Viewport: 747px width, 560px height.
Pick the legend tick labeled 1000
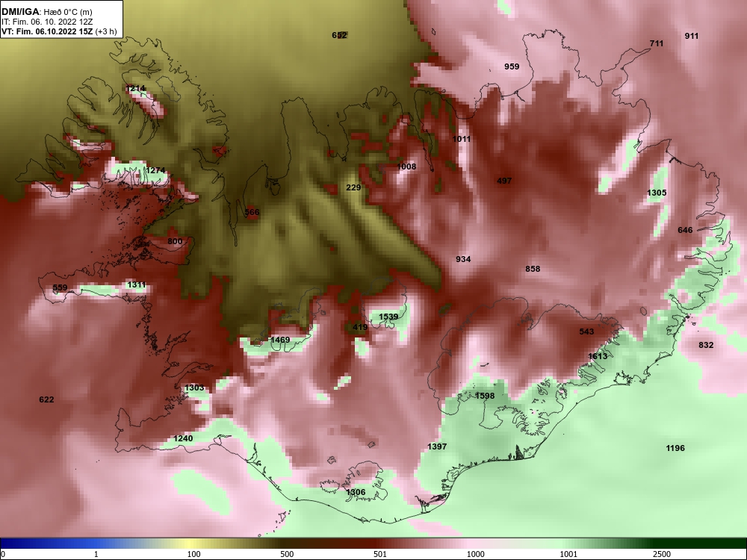pyautogui.click(x=475, y=554)
